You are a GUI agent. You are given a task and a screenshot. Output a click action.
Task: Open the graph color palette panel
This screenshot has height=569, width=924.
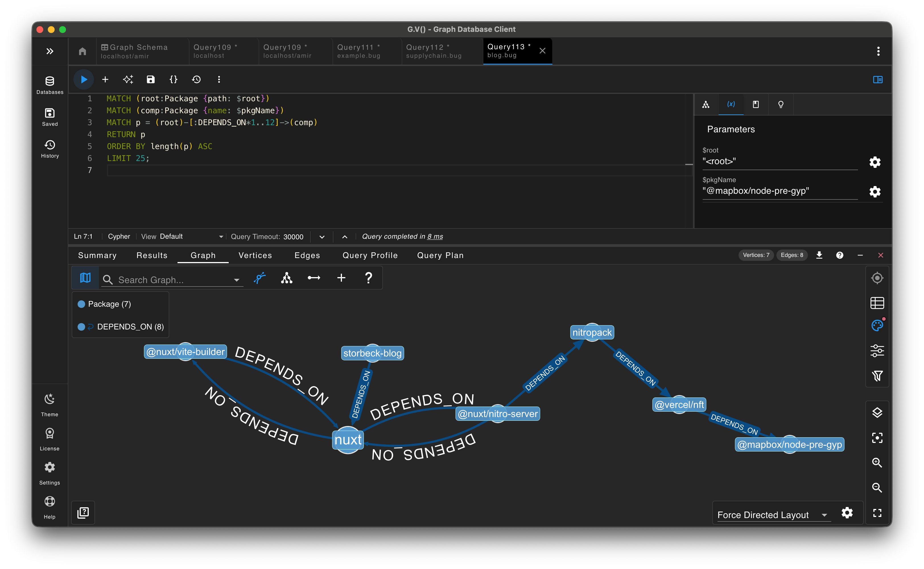click(x=877, y=325)
